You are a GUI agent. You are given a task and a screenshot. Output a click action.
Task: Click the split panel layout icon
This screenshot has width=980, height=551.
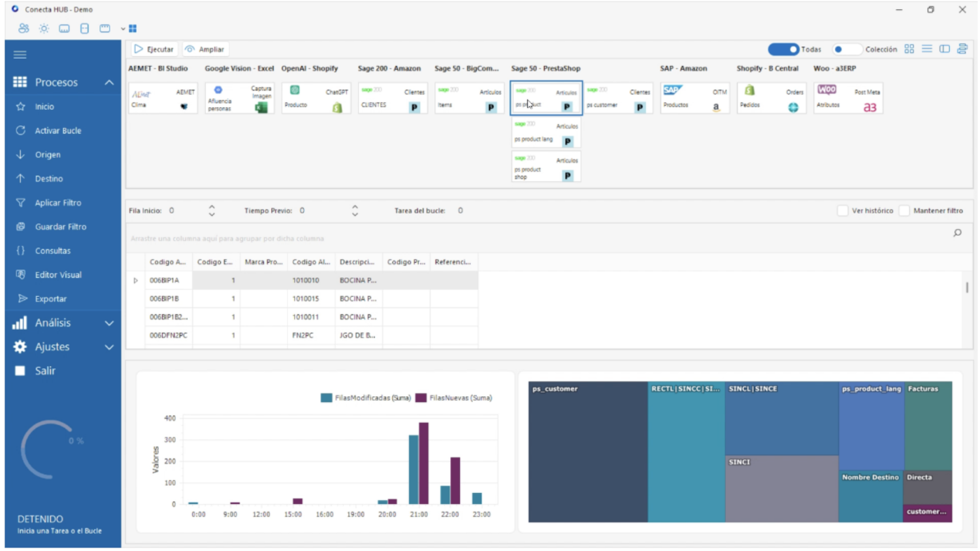[944, 49]
